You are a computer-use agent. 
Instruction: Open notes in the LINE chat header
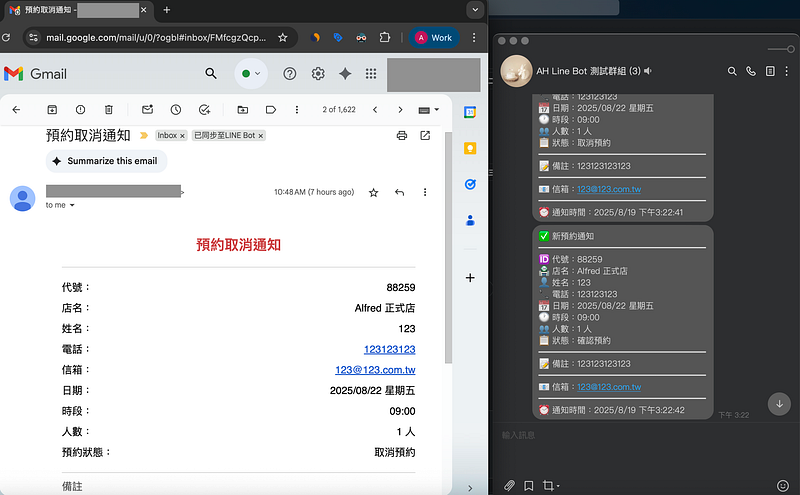[770, 71]
